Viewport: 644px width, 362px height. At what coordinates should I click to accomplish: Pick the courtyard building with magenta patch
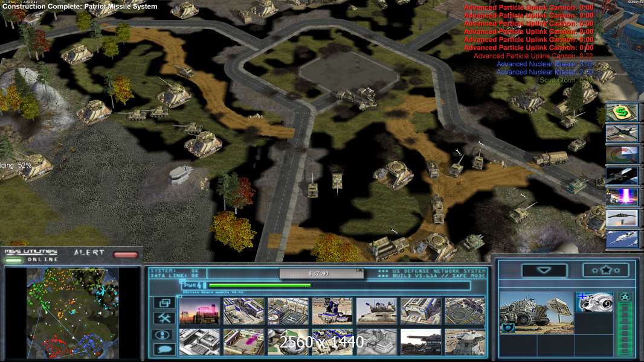(243, 341)
